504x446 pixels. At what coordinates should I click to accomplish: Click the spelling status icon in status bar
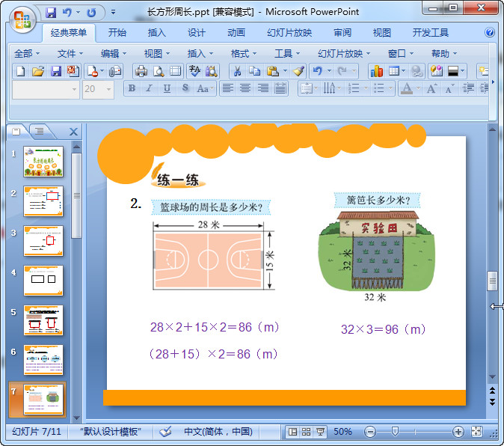[165, 432]
